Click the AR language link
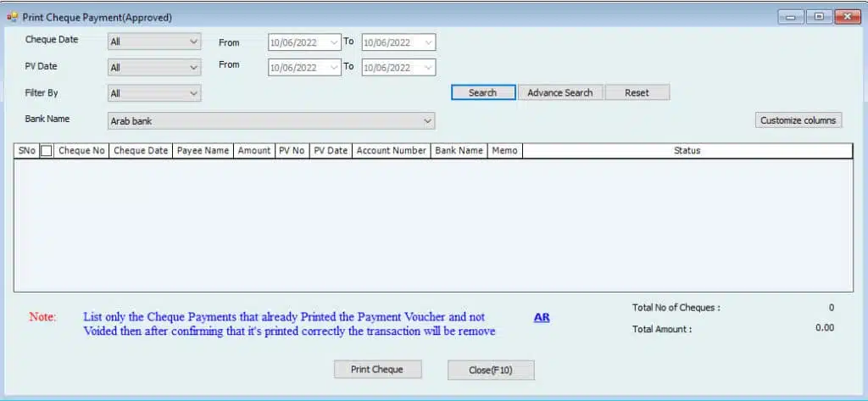 542,317
